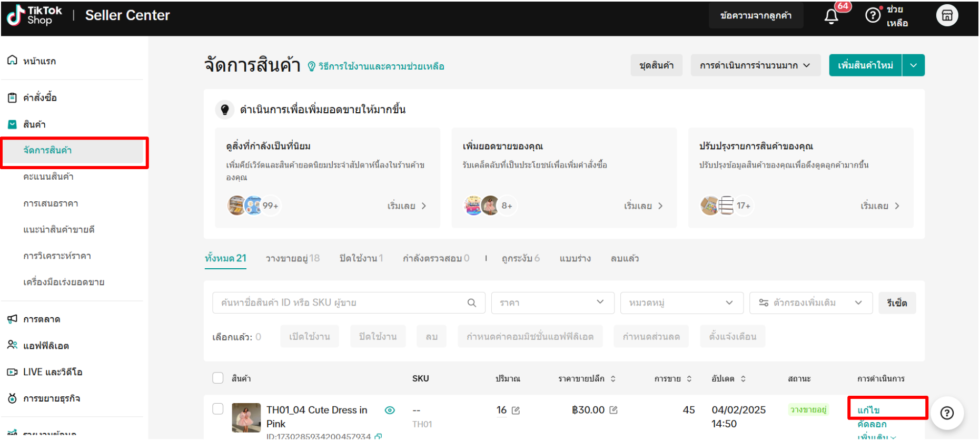Click the search magnifier icon
This screenshot has width=980, height=440.
coord(471,303)
